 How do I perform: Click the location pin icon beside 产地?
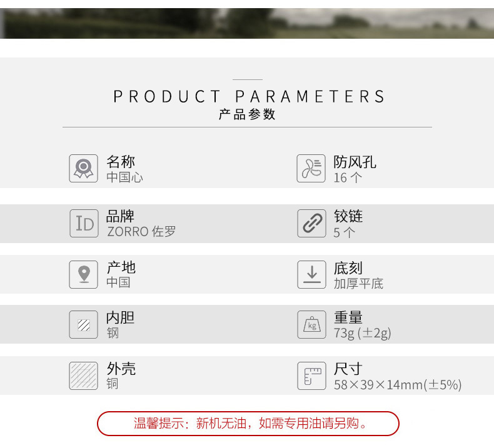click(x=83, y=274)
